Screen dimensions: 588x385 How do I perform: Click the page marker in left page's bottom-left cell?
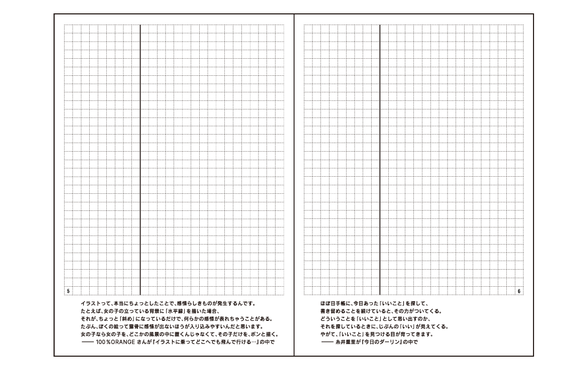tap(68, 290)
